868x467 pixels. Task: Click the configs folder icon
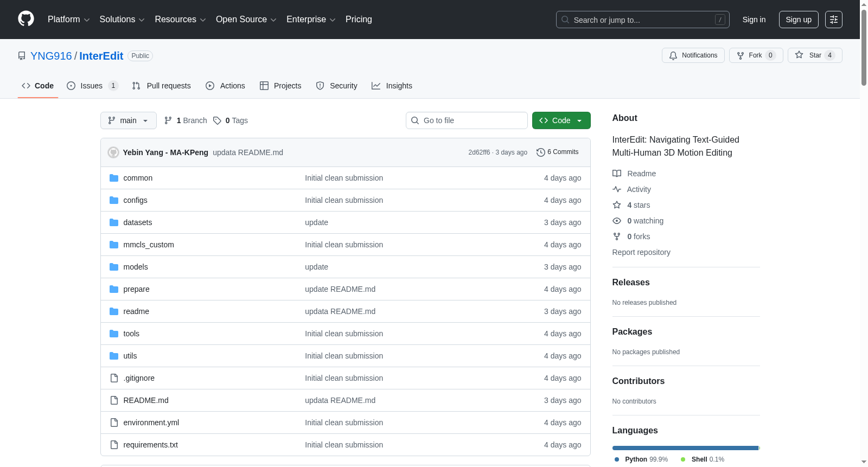114,200
